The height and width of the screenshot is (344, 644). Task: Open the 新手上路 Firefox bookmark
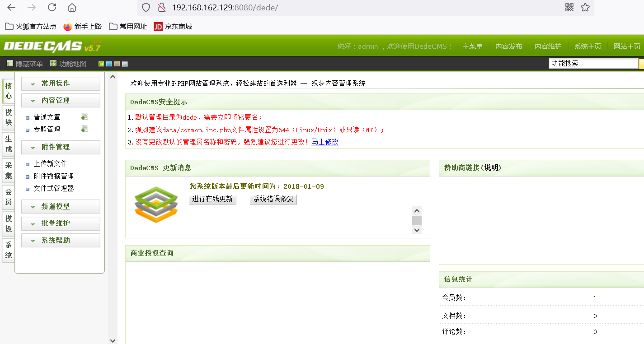[x=83, y=27]
